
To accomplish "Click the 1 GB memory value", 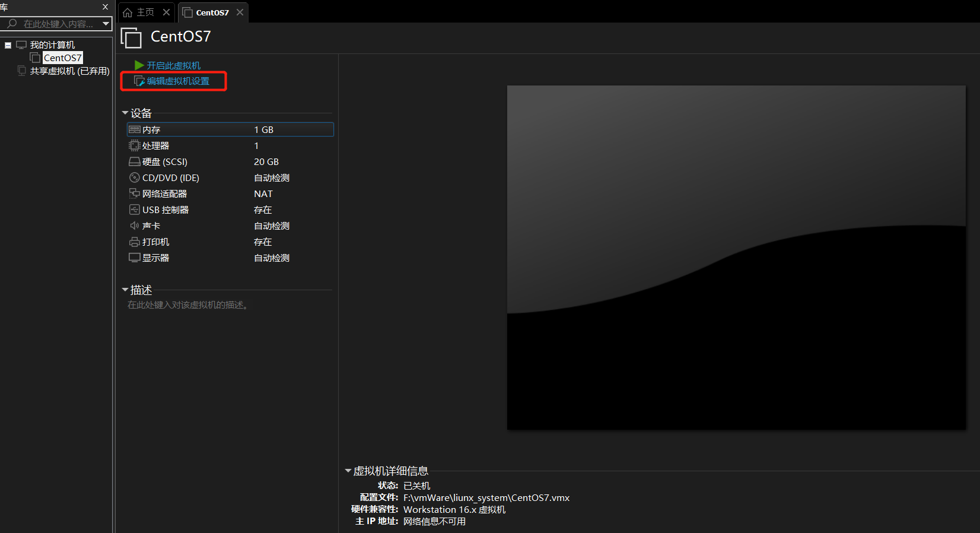I will [x=264, y=129].
